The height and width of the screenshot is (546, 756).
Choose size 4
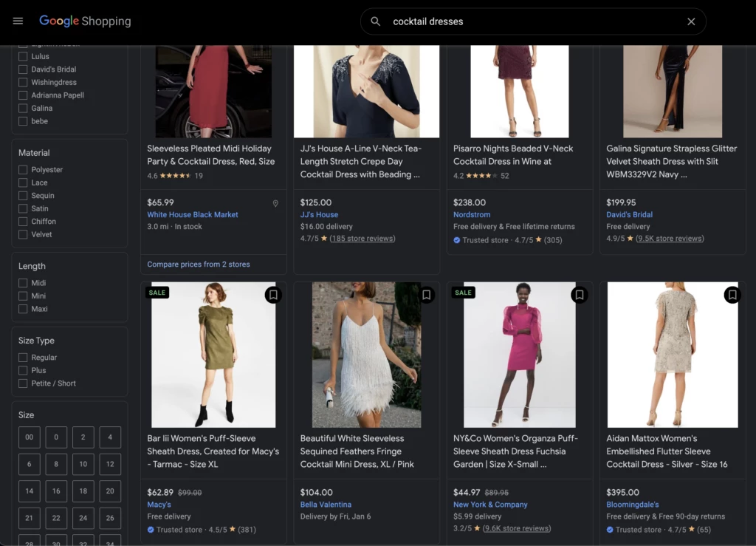110,437
